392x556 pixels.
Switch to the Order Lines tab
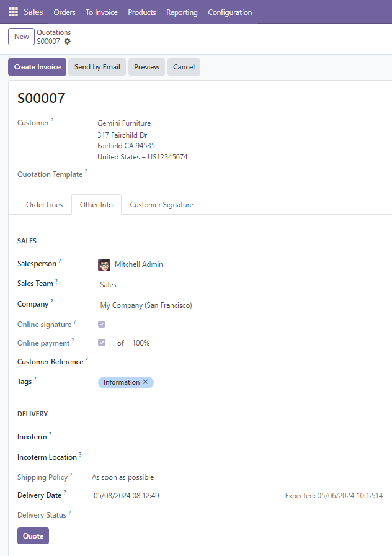44,205
